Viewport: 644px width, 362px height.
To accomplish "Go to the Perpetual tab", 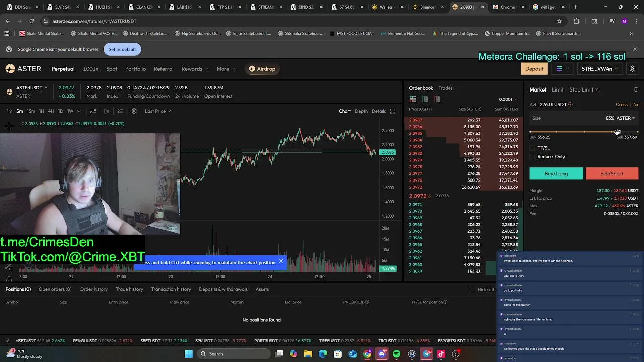I will point(63,69).
